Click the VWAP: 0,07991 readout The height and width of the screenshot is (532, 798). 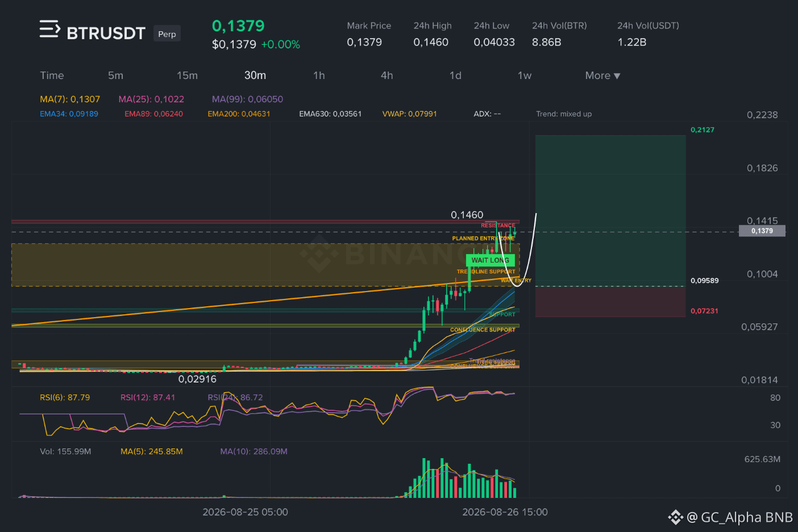[x=409, y=114]
